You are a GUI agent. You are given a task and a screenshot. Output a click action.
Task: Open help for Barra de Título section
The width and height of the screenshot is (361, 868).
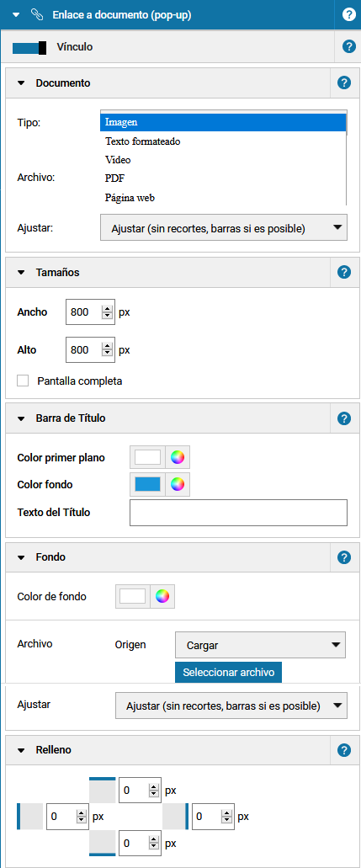tap(344, 418)
